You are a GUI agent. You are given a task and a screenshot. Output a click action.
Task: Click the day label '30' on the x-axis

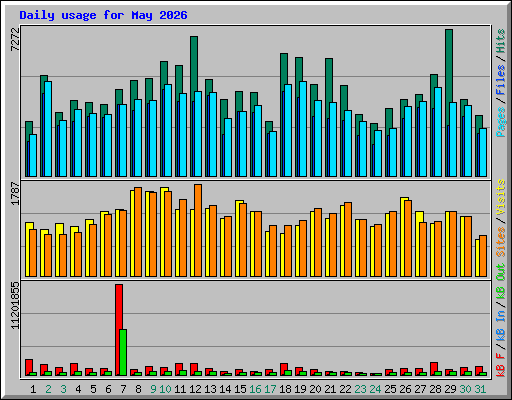click(465, 389)
